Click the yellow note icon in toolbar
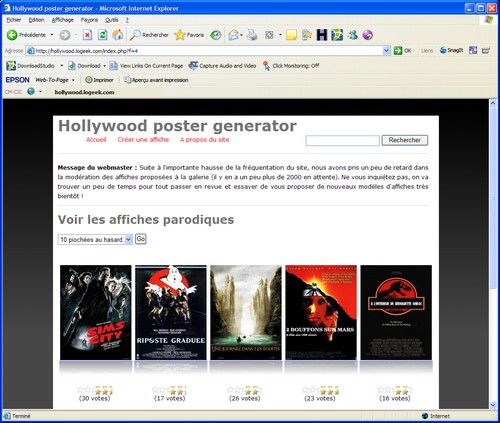Image resolution: width=500 pixels, height=423 pixels. tap(291, 35)
